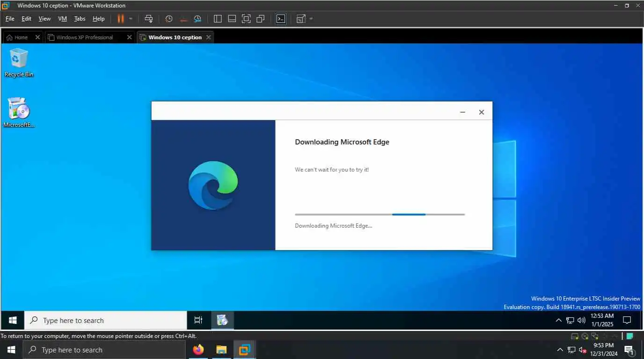Pause the VM with the orange pause icon

[x=121, y=19]
